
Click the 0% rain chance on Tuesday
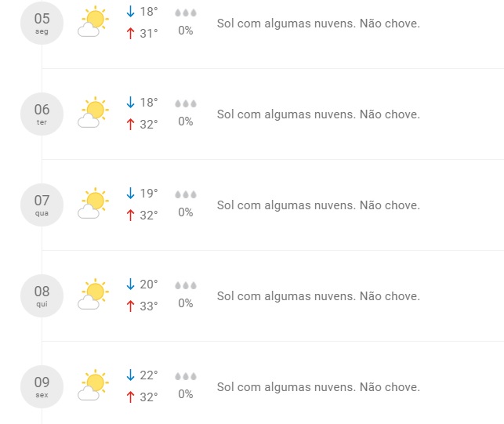coord(186,121)
